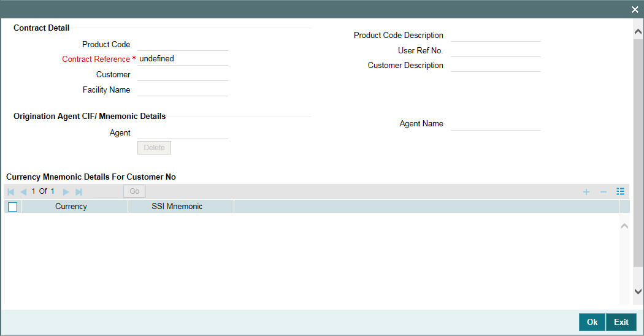Confirm with the Ok button

click(x=592, y=322)
